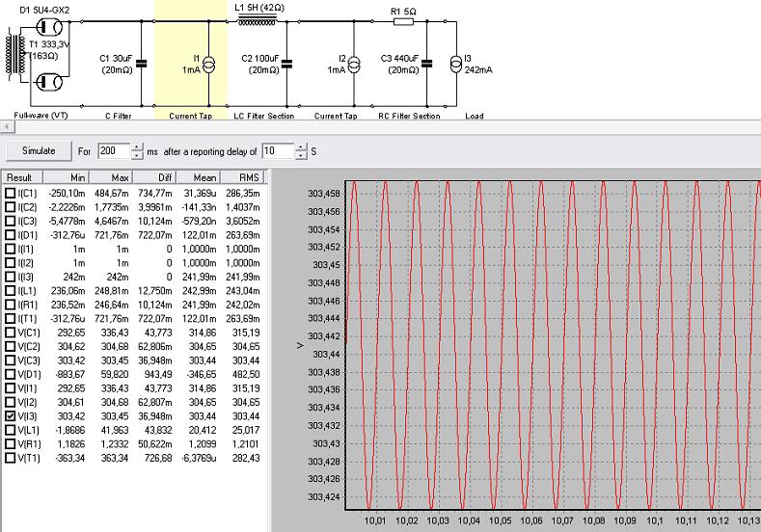
Task: Enable the I(C1) result checkbox
Action: pos(10,194)
